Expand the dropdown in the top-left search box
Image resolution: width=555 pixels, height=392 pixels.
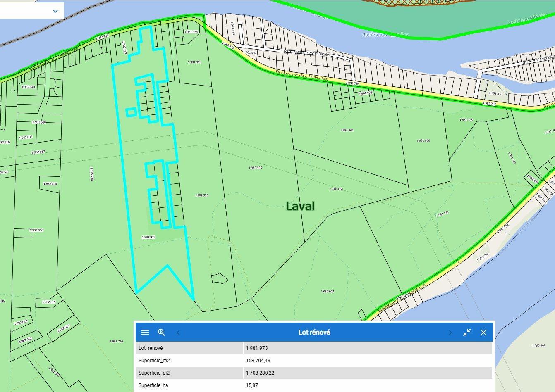coord(55,11)
